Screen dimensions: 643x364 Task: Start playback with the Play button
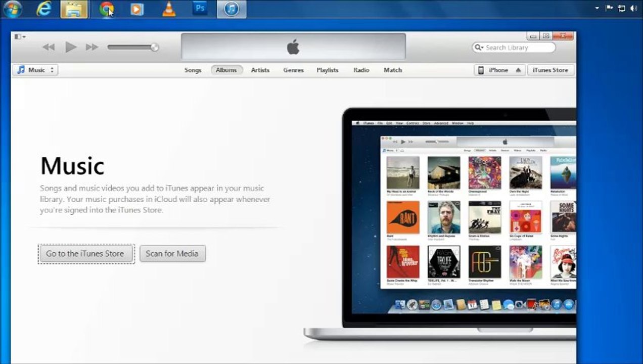tap(71, 47)
